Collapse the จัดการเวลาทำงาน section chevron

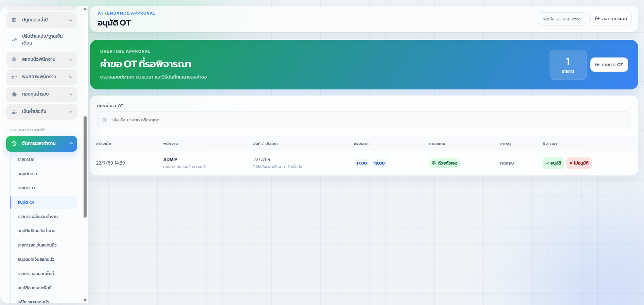[71, 143]
